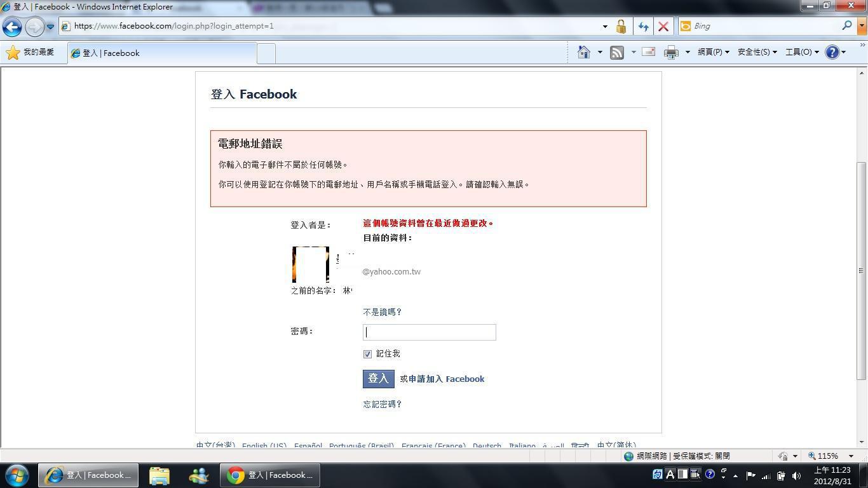Go back with the browser Back arrow
This screenshot has height=488, width=868.
pos(12,27)
